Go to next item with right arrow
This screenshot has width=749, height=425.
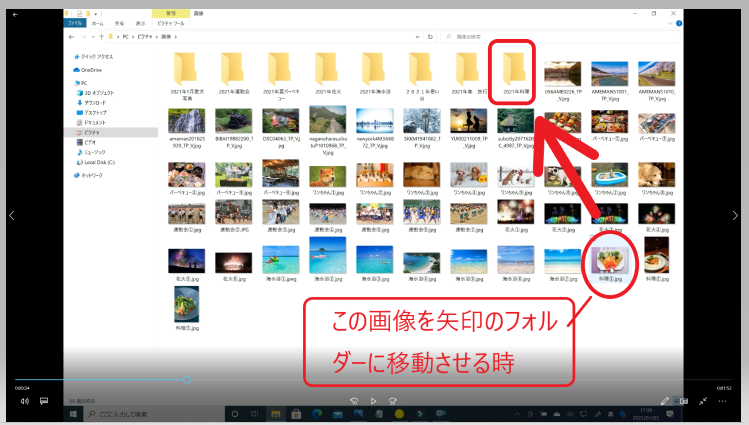tap(738, 215)
